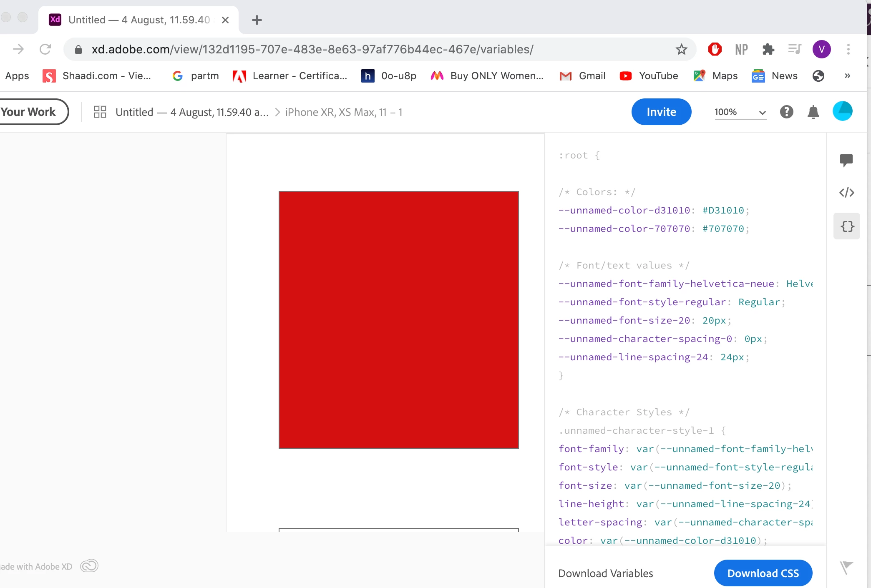Click the red ad blocker extension icon

click(x=715, y=49)
